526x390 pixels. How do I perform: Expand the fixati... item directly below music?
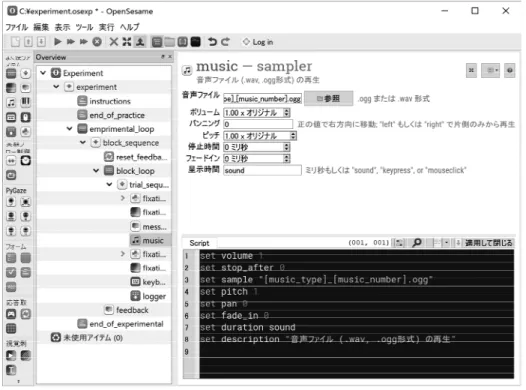pos(123,254)
